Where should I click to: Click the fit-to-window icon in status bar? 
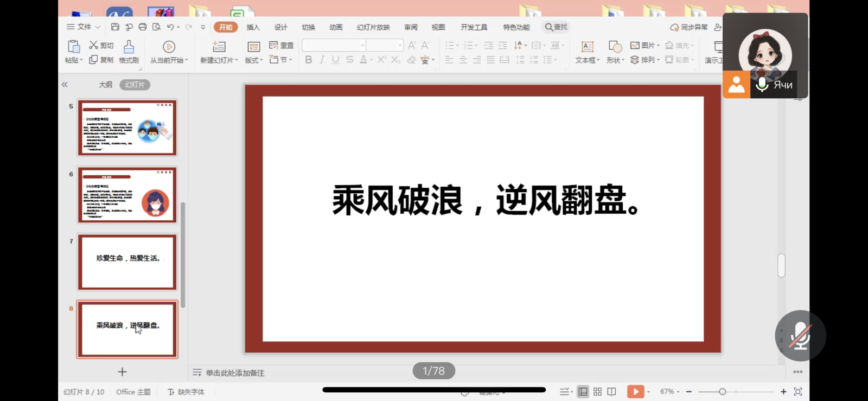pos(797,392)
